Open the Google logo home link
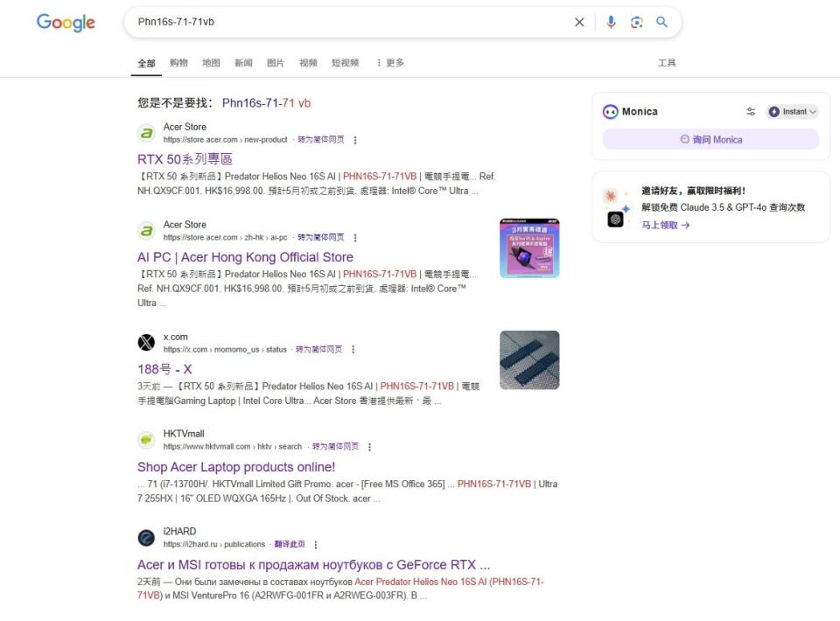Screen dimensions: 840x621 click(x=66, y=23)
